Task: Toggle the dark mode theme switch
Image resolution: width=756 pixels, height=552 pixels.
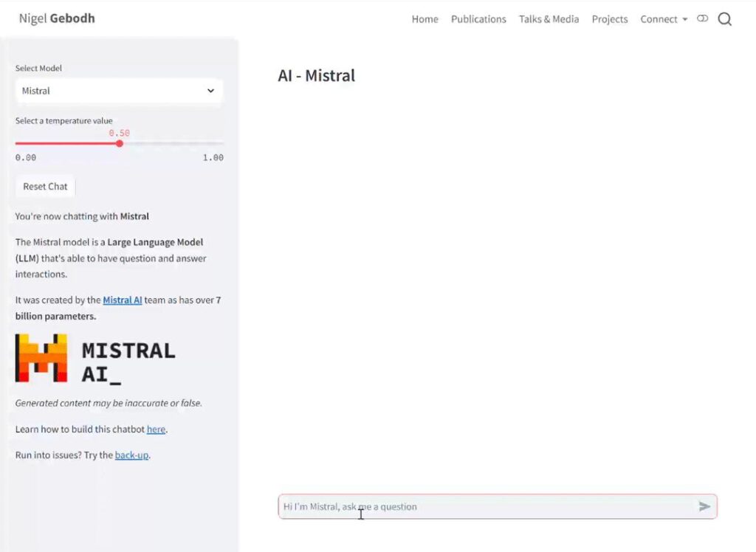Action: (703, 18)
